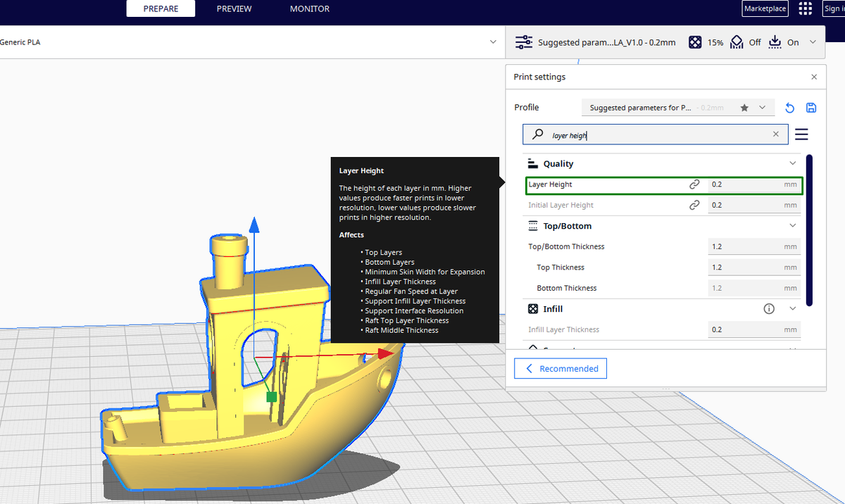
Task: Click the Top/Bottom Thickness value field
Action: click(x=745, y=247)
